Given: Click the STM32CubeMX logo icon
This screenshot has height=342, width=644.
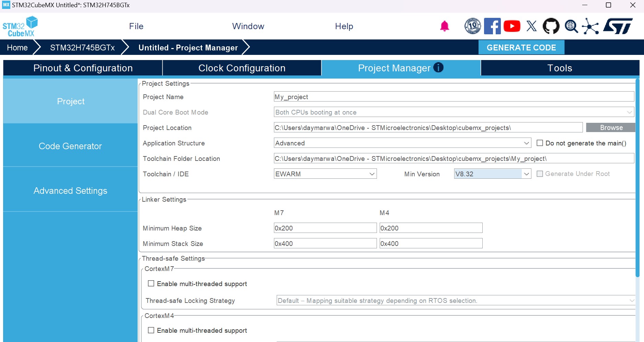Looking at the screenshot, I should [x=20, y=26].
